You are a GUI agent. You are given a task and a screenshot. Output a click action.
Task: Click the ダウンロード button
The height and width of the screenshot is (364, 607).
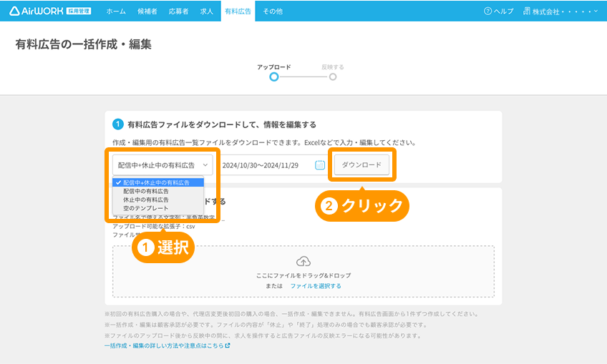coord(361,164)
